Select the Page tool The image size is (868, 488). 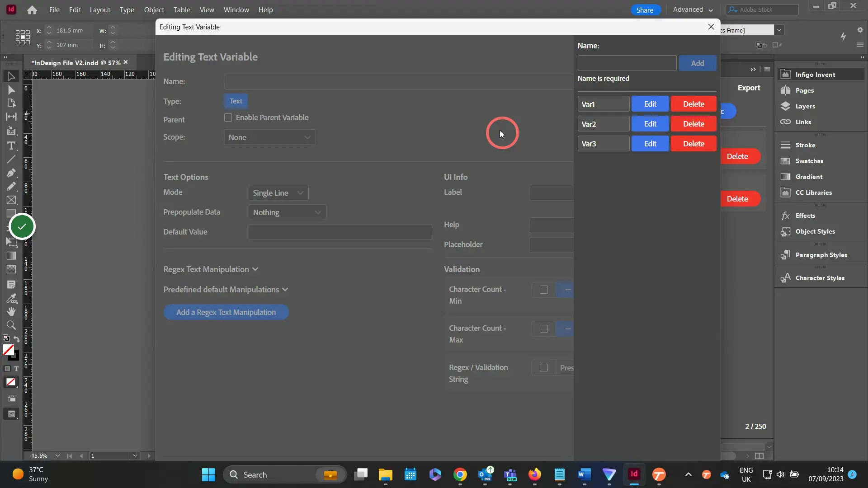coord(11,103)
